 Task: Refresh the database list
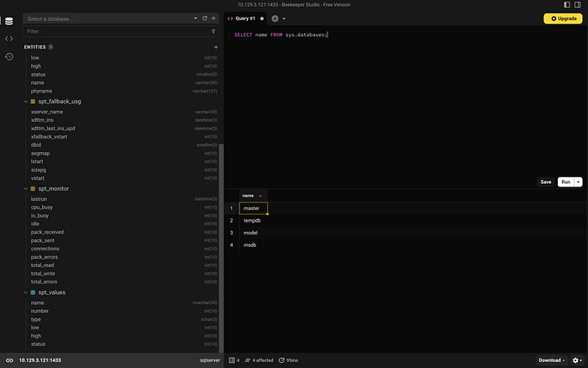(205, 18)
